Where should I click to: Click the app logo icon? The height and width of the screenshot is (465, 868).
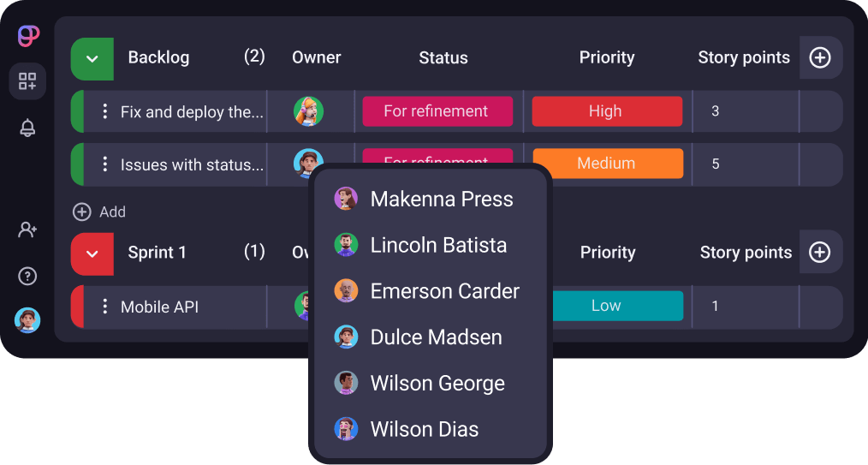tap(28, 36)
